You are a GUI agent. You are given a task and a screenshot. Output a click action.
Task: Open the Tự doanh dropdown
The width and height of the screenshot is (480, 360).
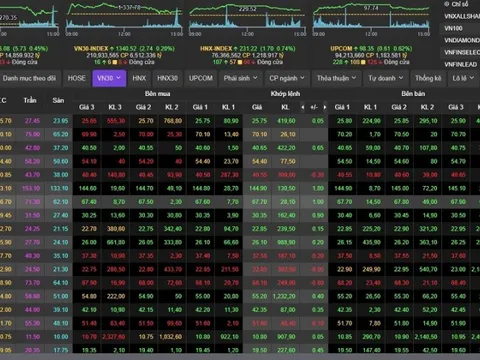click(x=386, y=78)
